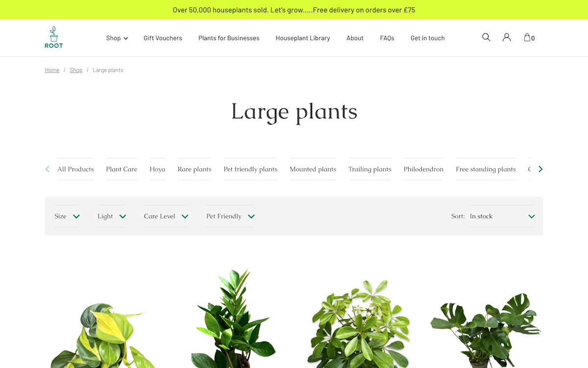Click the 'Large plants' breadcrumb text
This screenshot has width=588, height=368.
point(108,70)
